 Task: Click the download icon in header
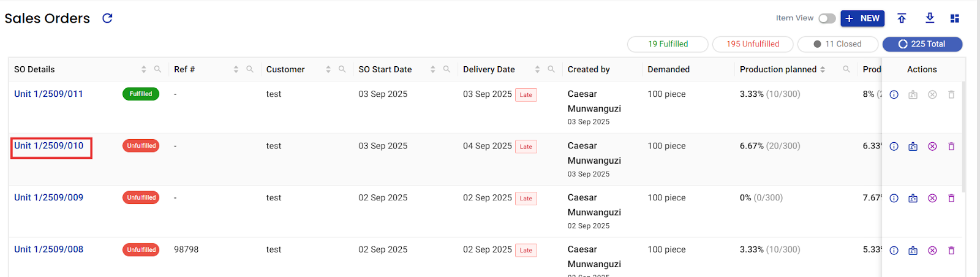[930, 18]
